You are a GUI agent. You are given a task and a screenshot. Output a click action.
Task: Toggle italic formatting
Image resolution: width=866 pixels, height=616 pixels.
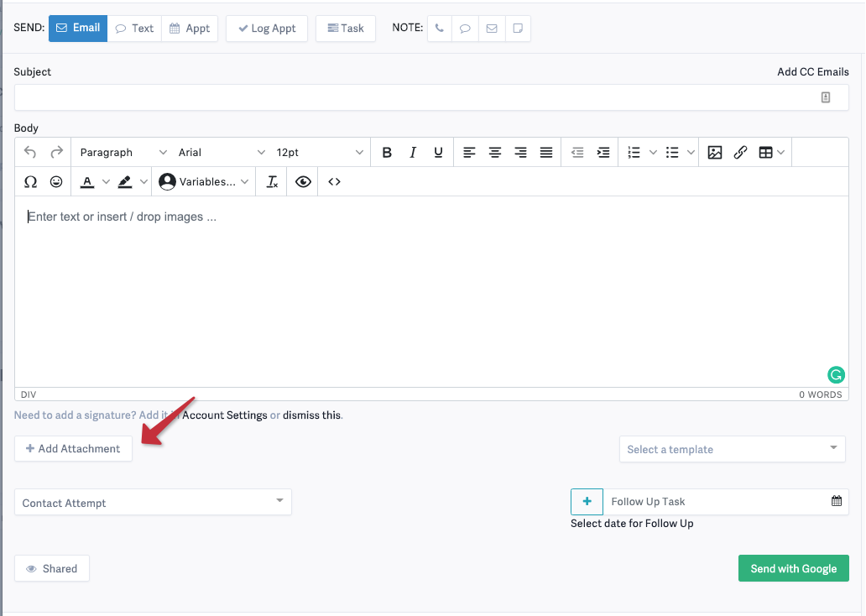coord(413,152)
